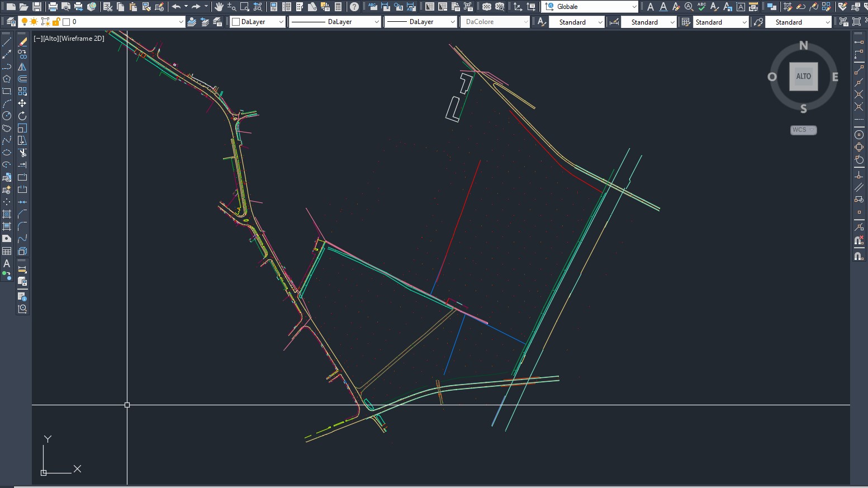Open the DaLayer color dropdown
Viewport: 868px width, 488px height.
point(281,22)
